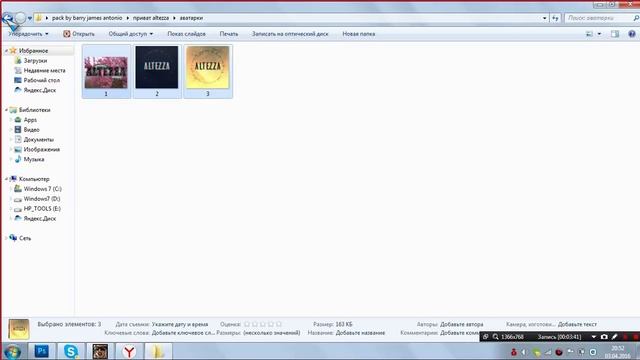The height and width of the screenshot is (360, 640).
Task: Open 'Яндекс.Диск' under Компьютер
Action: (40, 218)
